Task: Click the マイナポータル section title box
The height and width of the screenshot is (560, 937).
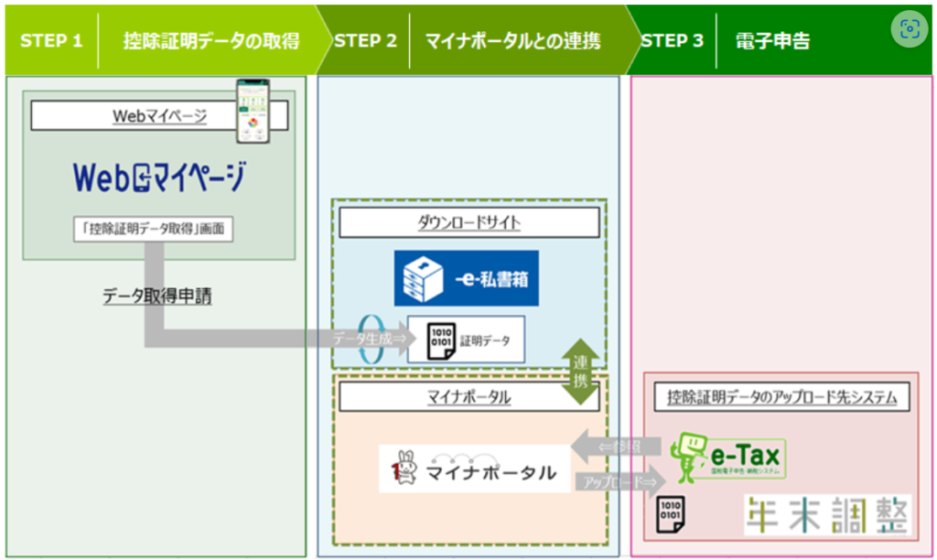Action: click(468, 397)
